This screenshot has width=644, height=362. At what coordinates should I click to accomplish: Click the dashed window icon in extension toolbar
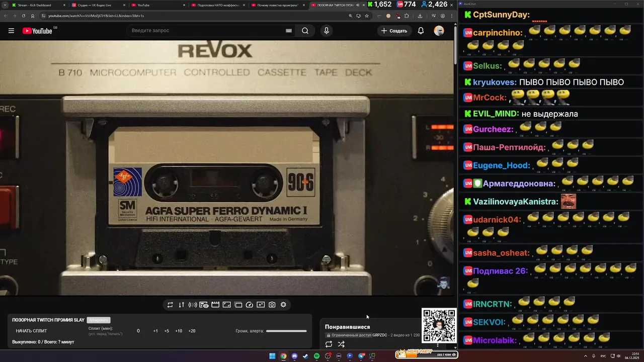pos(238,305)
